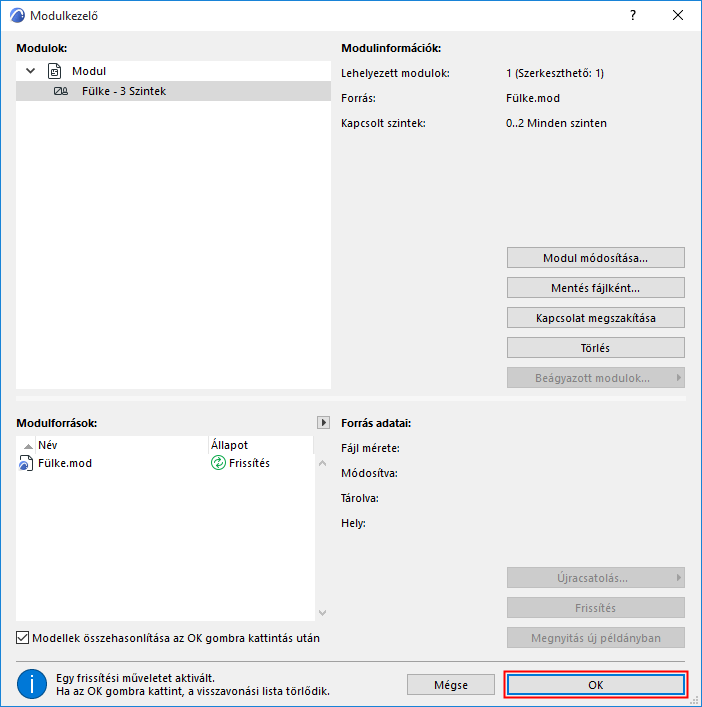This screenshot has height=707, width=702.
Task: Click the Archicad logo in title bar
Action: point(17,15)
